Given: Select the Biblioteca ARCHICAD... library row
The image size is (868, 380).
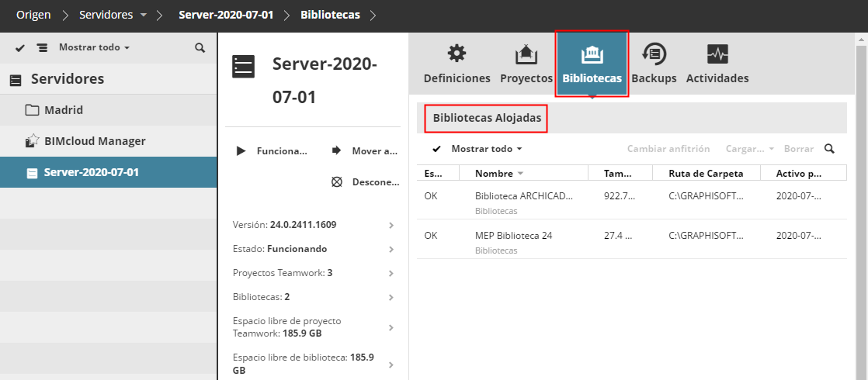Looking at the screenshot, I should [632, 200].
